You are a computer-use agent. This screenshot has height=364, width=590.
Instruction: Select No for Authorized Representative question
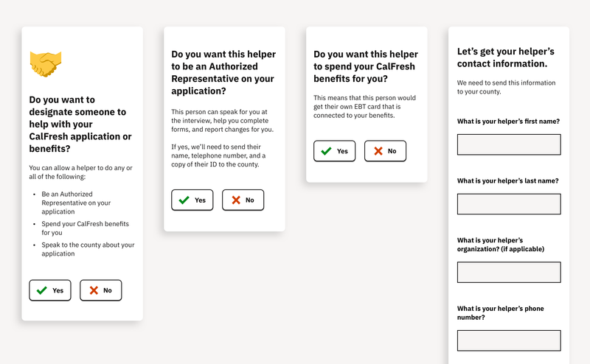[x=243, y=200]
